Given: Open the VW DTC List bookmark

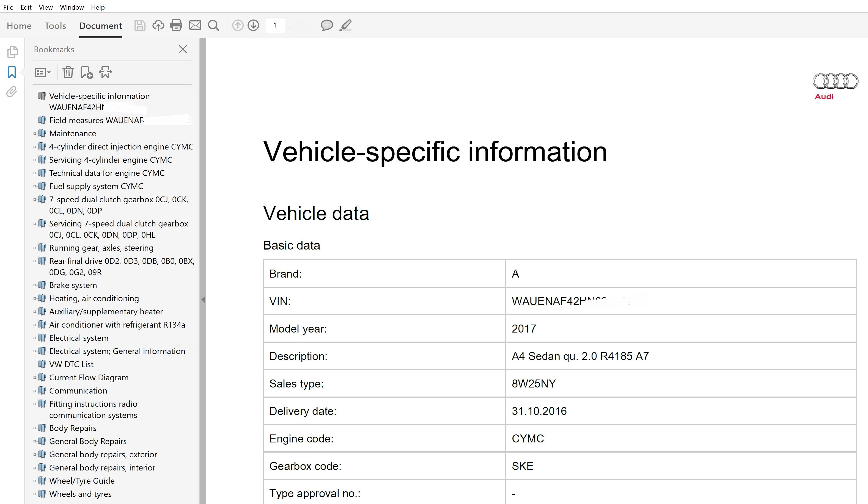Looking at the screenshot, I should tap(71, 364).
